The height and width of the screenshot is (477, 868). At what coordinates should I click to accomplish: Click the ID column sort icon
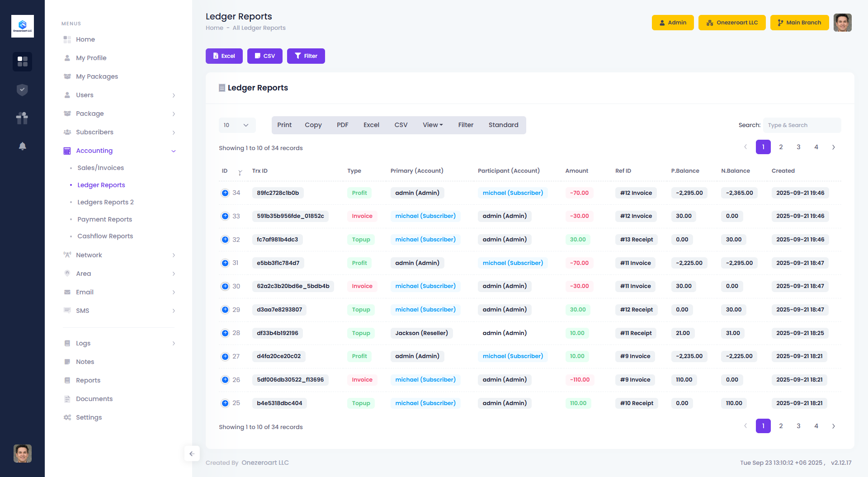tap(240, 172)
